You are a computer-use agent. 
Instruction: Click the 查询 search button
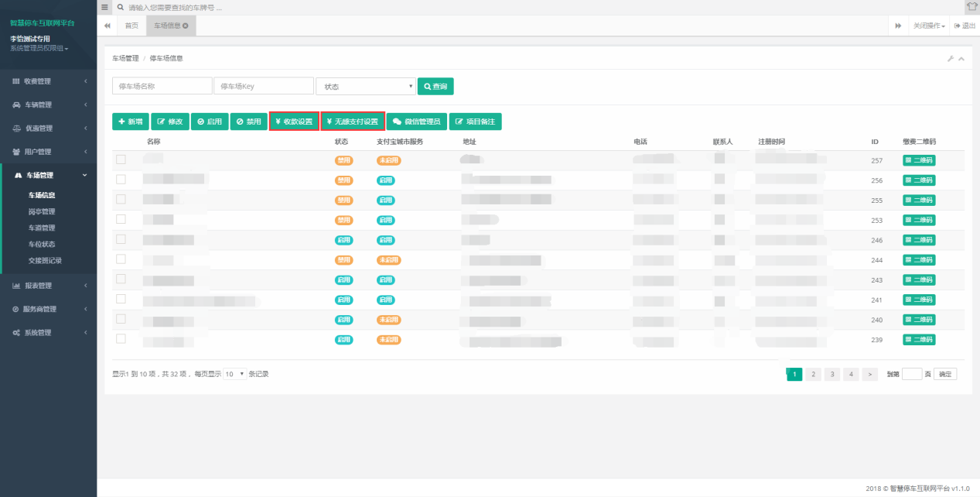pyautogui.click(x=435, y=87)
